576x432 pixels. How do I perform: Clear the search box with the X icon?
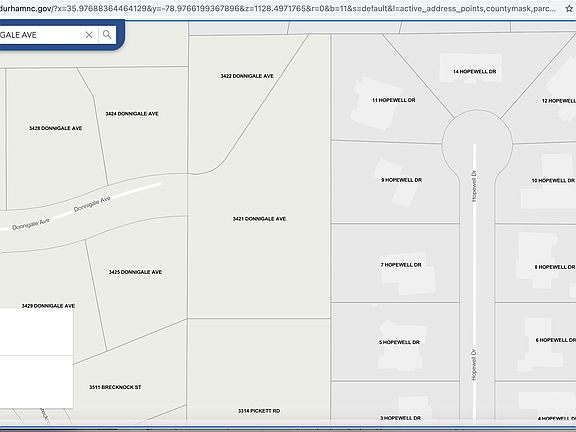[89, 35]
